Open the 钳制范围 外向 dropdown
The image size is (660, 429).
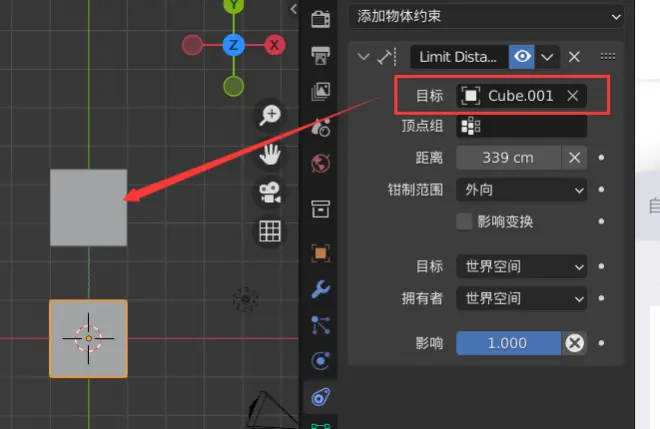coord(522,190)
